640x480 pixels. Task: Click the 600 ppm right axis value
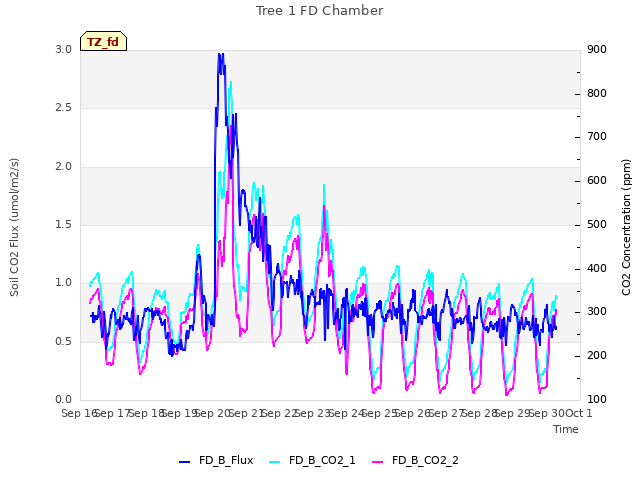(x=597, y=181)
